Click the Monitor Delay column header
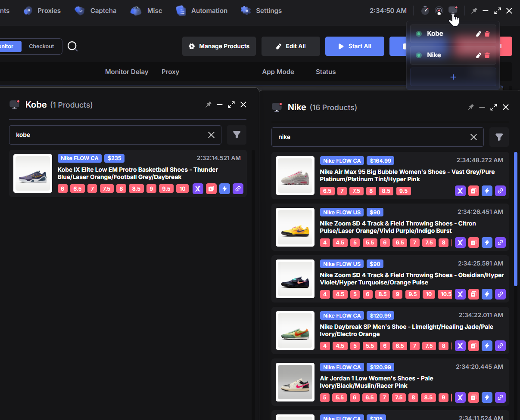520x420 pixels. pyautogui.click(x=127, y=72)
